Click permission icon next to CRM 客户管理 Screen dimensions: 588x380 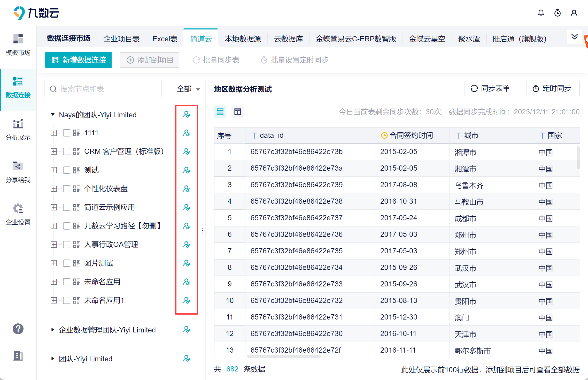click(187, 151)
